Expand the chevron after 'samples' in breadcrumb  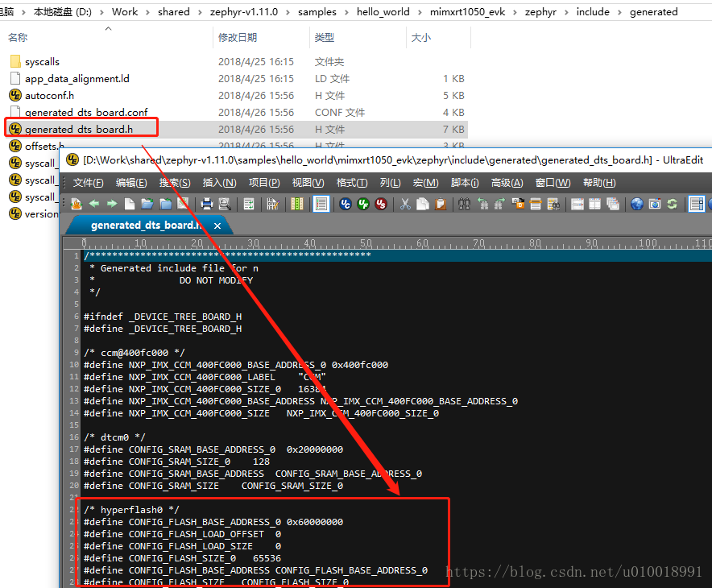(346, 12)
